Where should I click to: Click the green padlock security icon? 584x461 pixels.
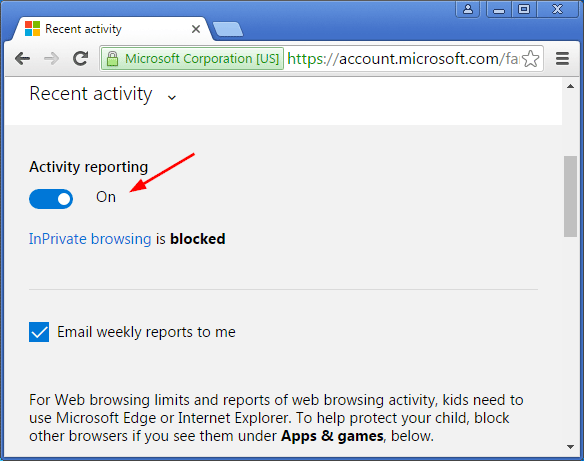(112, 58)
